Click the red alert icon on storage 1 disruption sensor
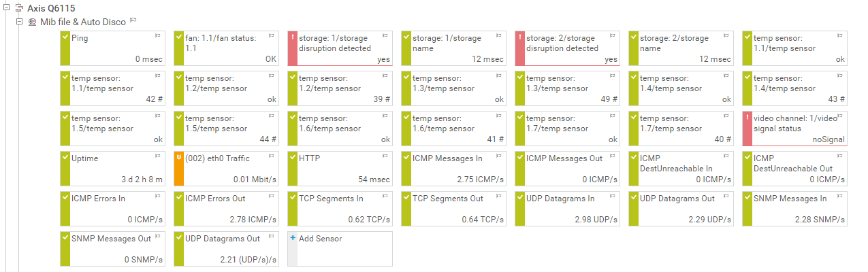 293,37
